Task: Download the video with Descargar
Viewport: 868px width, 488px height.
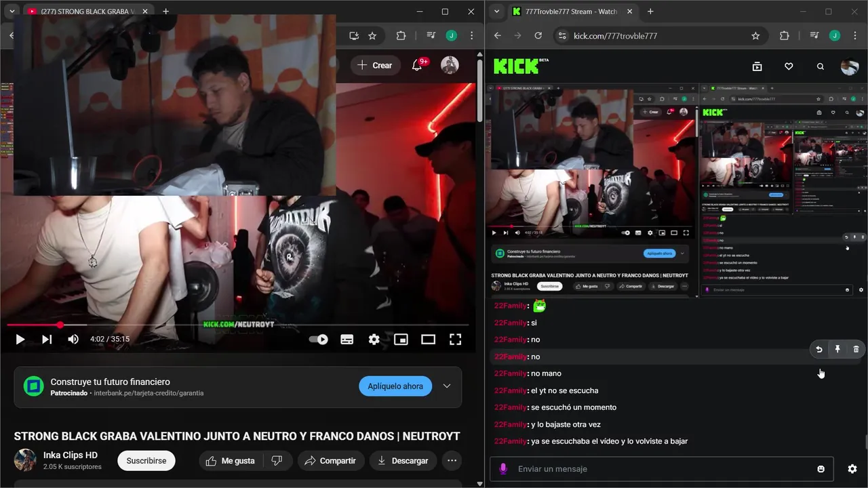Action: click(x=403, y=461)
